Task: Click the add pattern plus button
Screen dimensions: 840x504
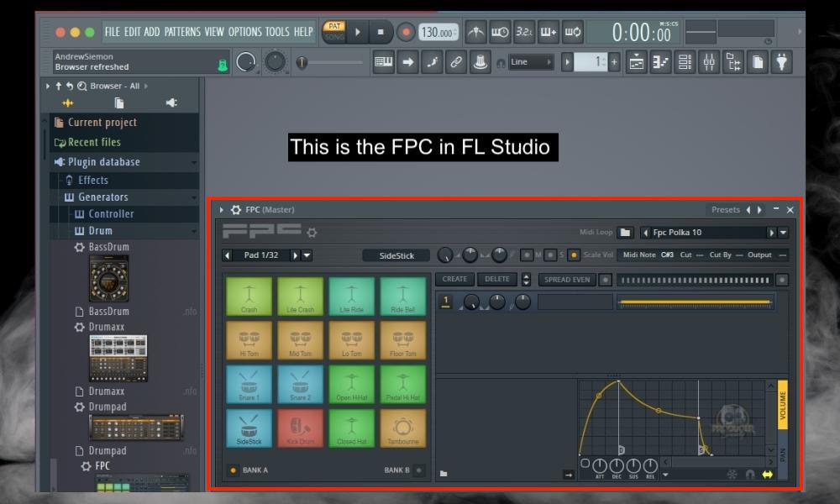Action: (614, 62)
